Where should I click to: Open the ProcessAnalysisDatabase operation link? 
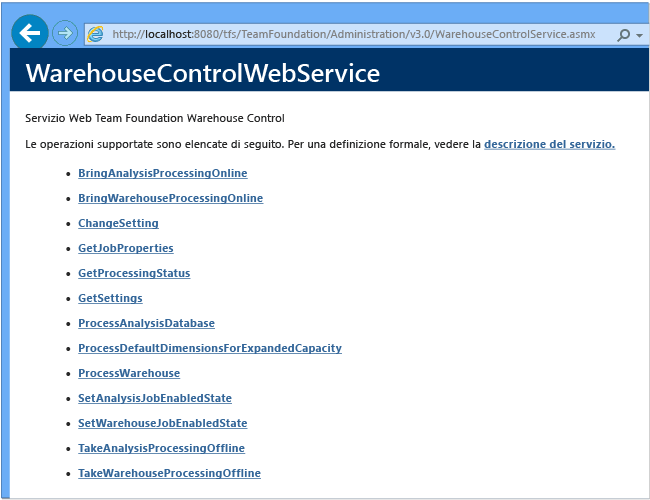click(x=146, y=323)
